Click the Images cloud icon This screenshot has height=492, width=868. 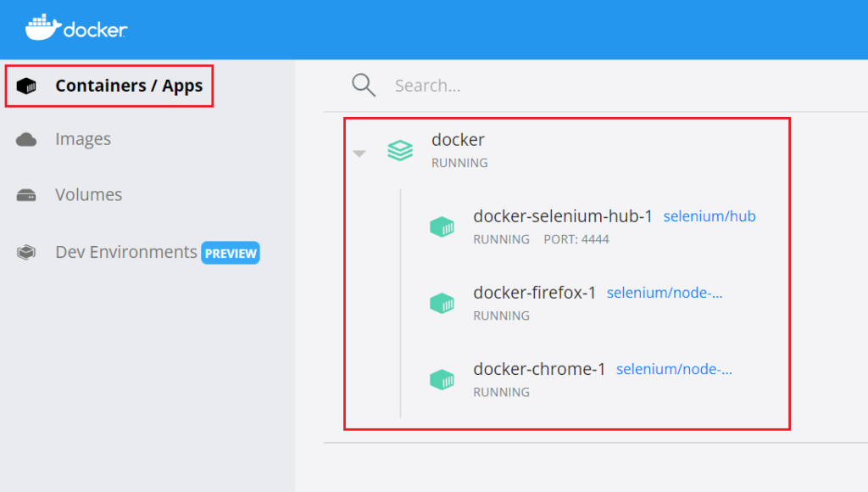[26, 139]
